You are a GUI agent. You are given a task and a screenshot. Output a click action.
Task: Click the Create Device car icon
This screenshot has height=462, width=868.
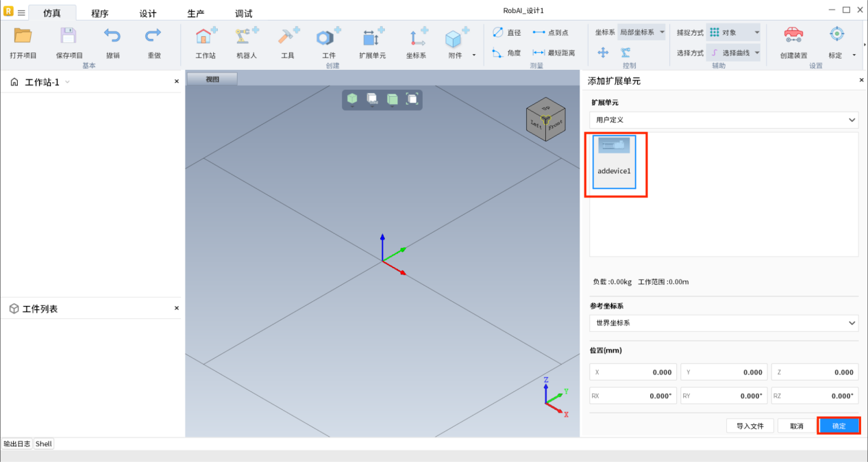coord(793,36)
